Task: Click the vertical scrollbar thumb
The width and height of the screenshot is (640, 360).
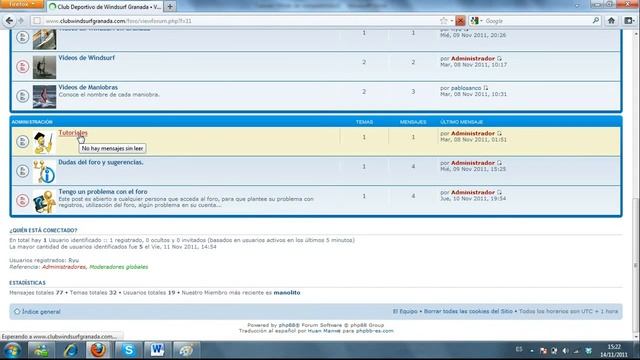Action: (x=636, y=265)
